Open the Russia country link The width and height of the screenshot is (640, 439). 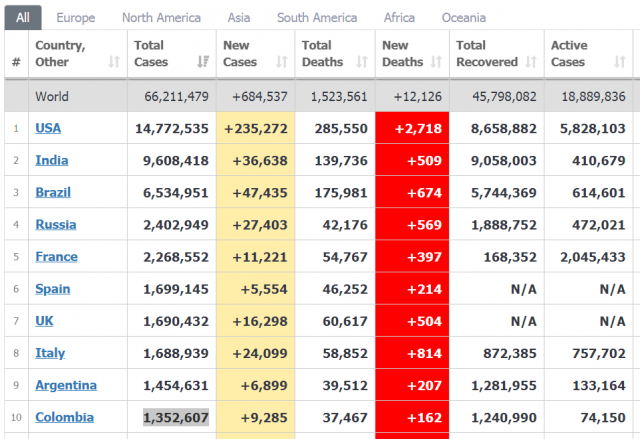pos(56,224)
